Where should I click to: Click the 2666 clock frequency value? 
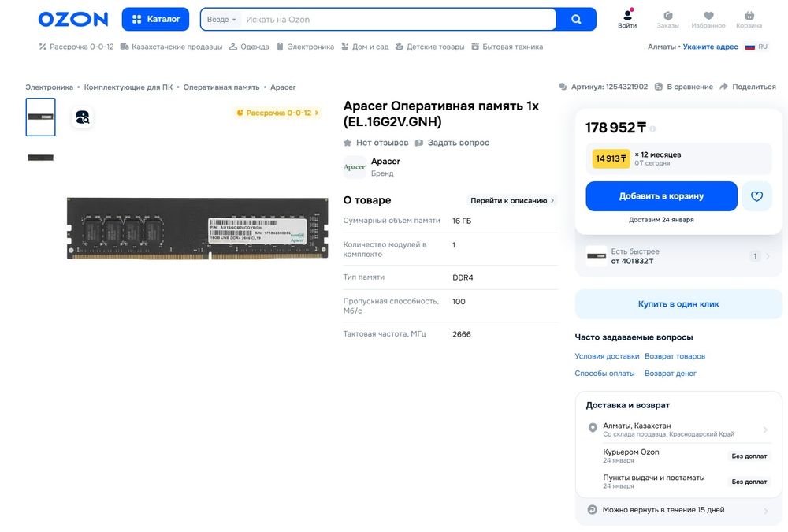tap(462, 334)
